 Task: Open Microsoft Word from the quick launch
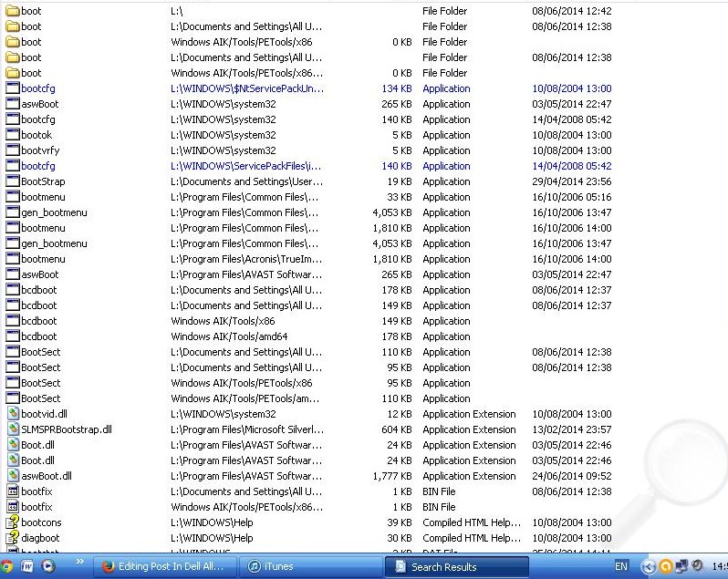click(x=27, y=566)
